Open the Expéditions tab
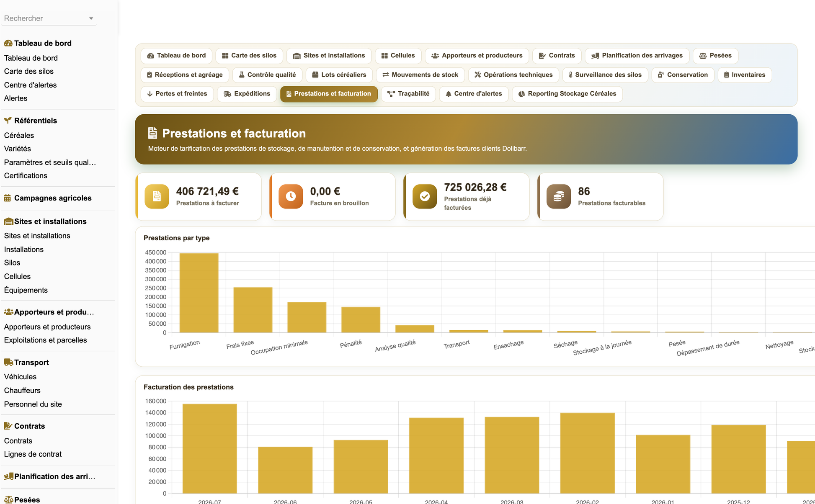The width and height of the screenshot is (815, 504). point(247,94)
